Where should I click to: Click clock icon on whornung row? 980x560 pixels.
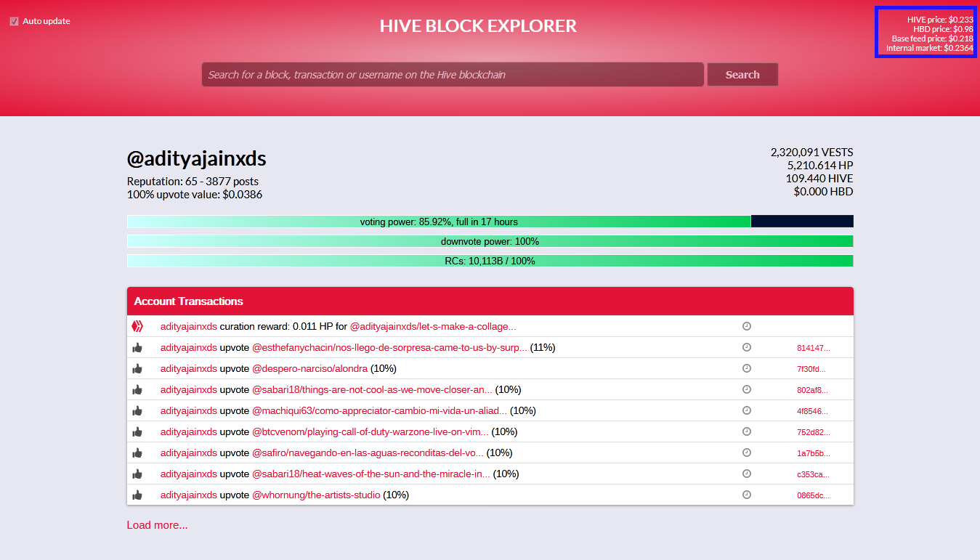coord(747,495)
